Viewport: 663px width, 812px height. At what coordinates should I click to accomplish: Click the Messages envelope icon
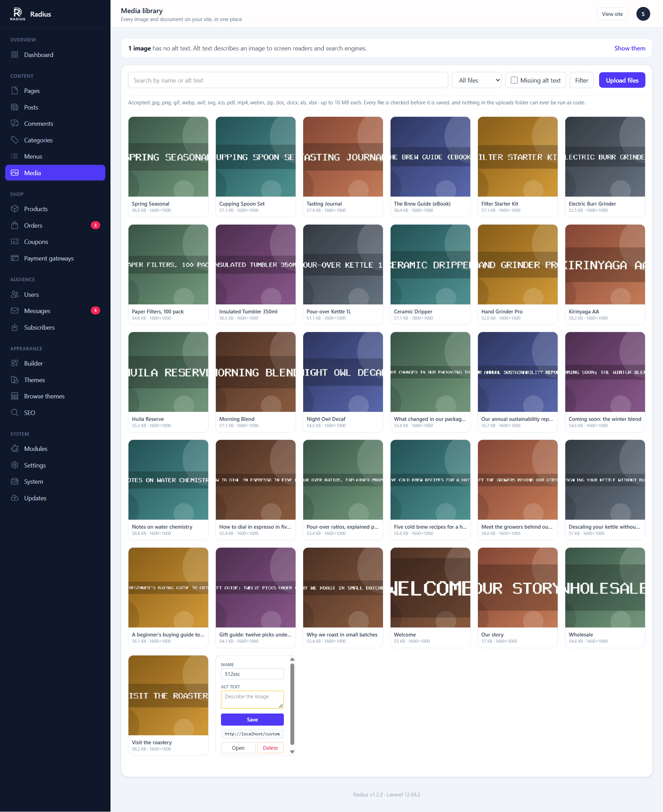tap(15, 311)
